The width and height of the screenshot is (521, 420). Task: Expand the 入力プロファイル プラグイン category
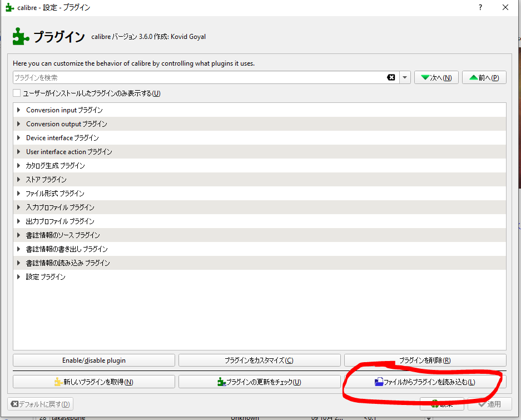[18, 207]
